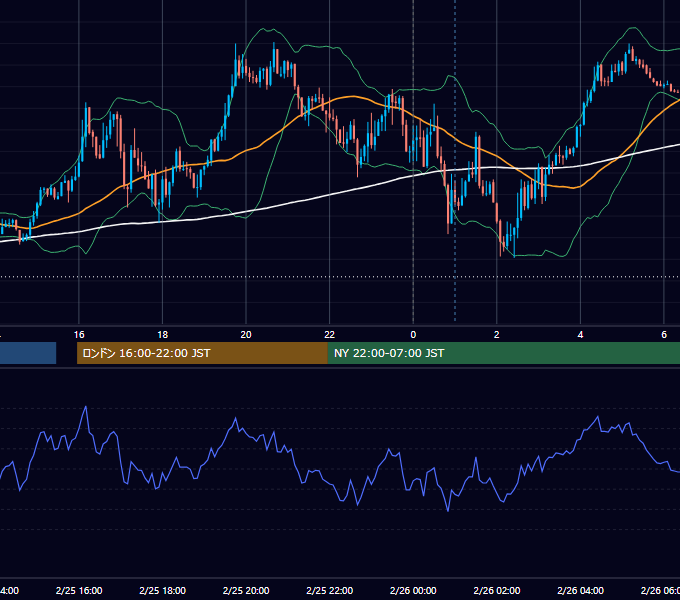Click the 2/26 04:00 date label

tap(580, 590)
